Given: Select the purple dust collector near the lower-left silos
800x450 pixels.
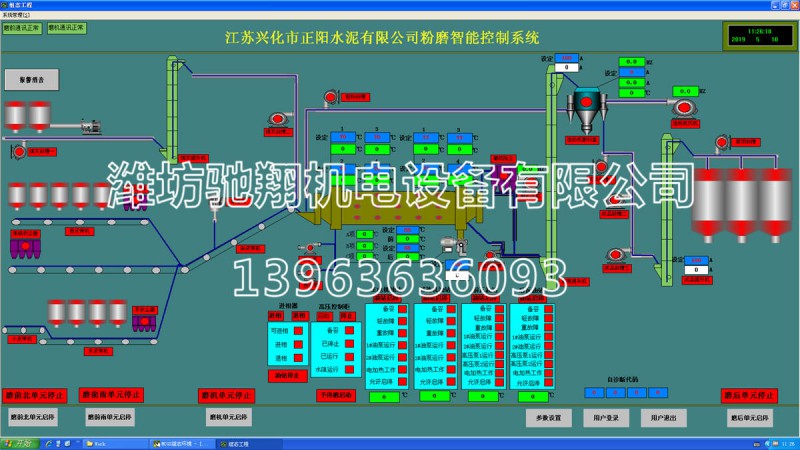Looking at the screenshot, I should pos(144,323).
